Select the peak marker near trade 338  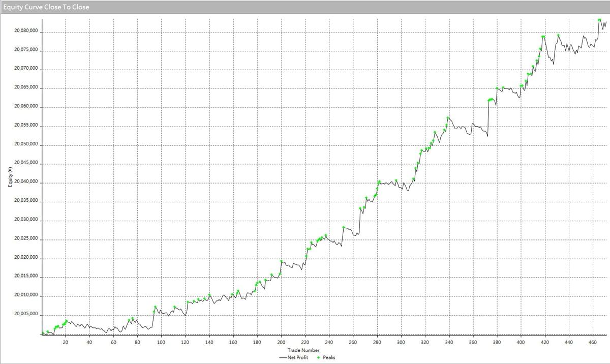click(448, 118)
